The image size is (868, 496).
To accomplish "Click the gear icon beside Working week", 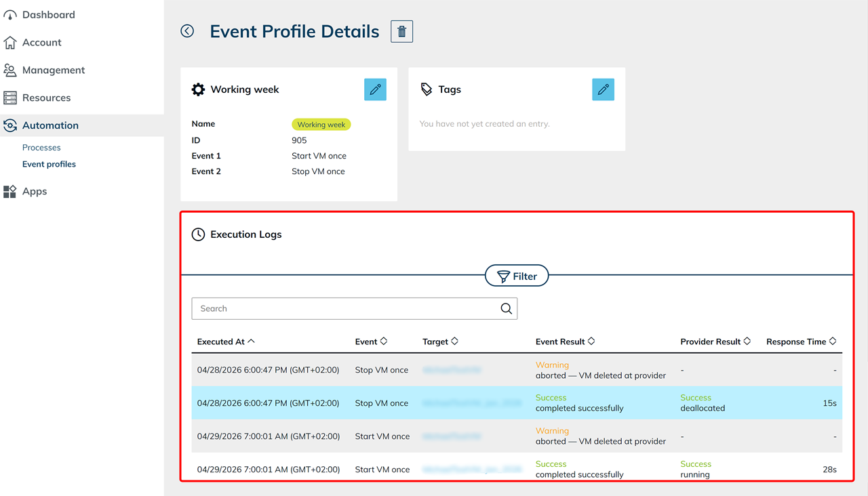I will 198,89.
